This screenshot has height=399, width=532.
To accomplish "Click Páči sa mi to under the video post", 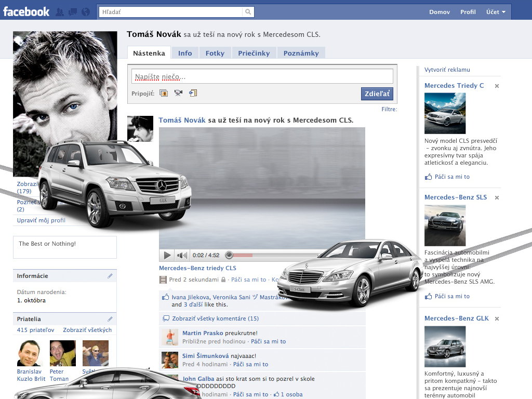I will [x=248, y=280].
